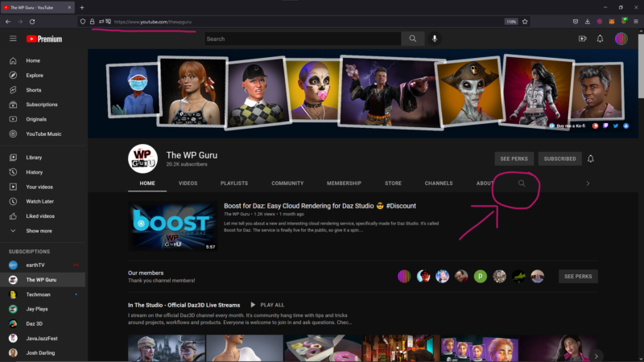Switch to the MEMBERSHIP channel tab
This screenshot has height=362, width=644.
(x=345, y=183)
